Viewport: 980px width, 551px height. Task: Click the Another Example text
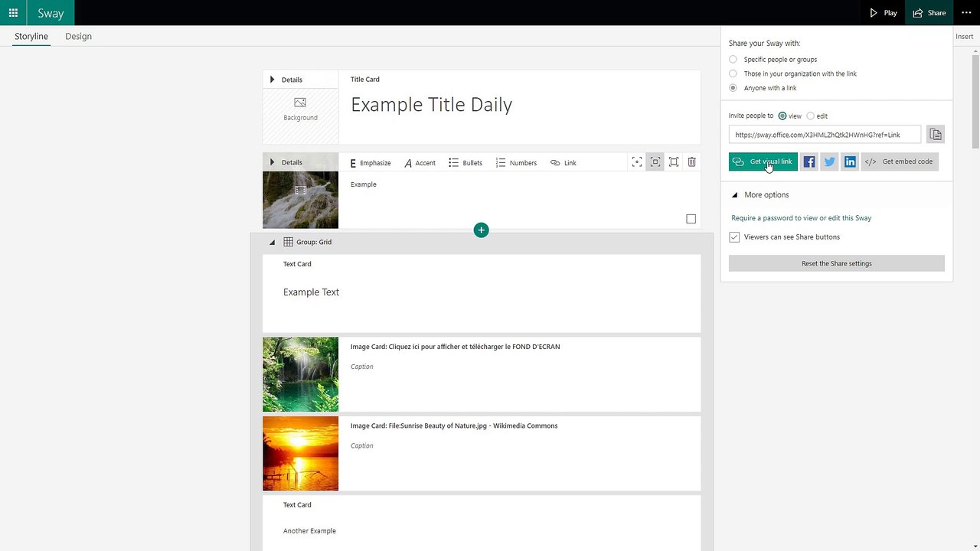(309, 531)
